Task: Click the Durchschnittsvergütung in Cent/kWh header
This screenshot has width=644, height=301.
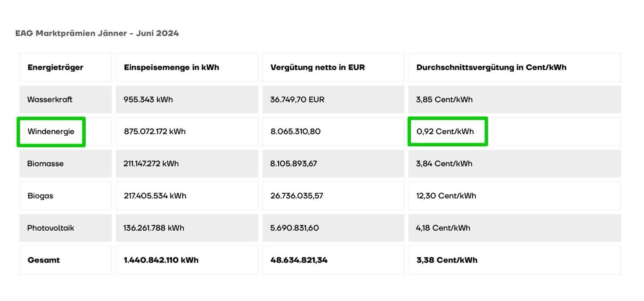Action: click(491, 68)
